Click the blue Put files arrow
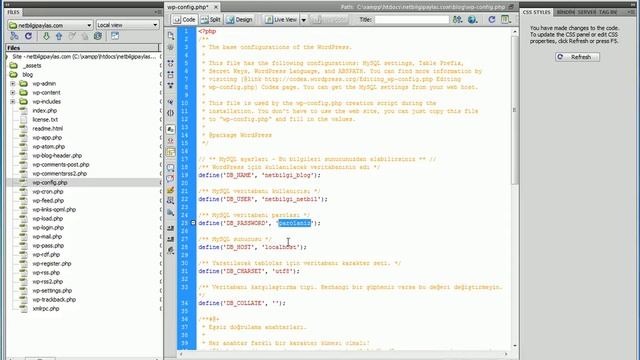Image resolution: width=640 pixels, height=360 pixels. (59, 36)
